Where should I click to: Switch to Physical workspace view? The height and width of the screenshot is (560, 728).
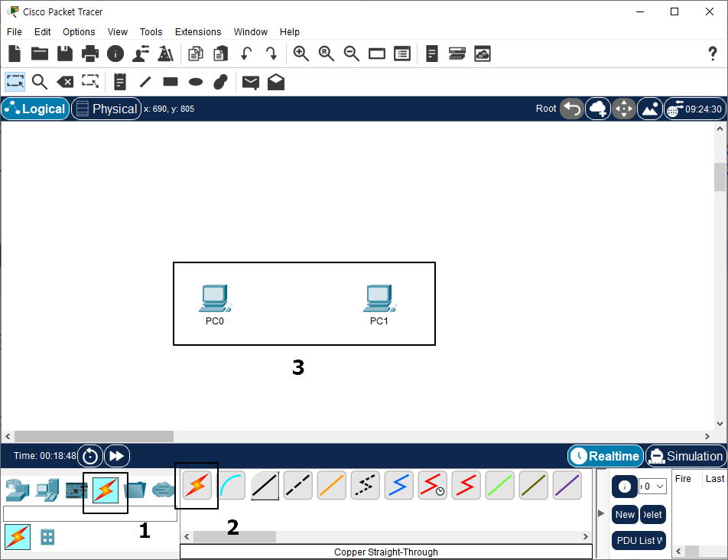coord(106,109)
